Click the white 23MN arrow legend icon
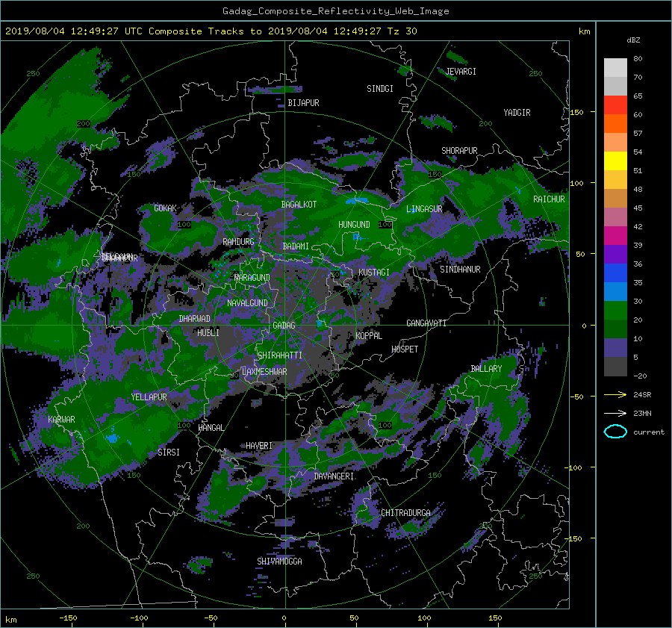Image resolution: width=672 pixels, height=628 pixels. click(615, 413)
